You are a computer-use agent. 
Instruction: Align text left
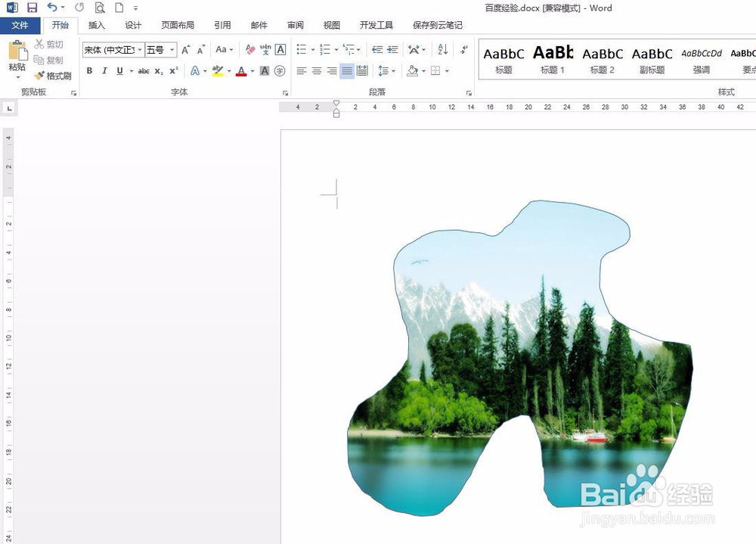pos(302,71)
